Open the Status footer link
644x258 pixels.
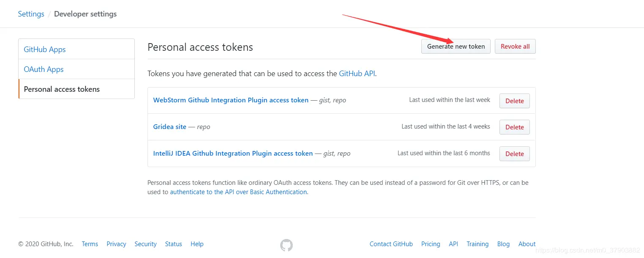tap(174, 244)
